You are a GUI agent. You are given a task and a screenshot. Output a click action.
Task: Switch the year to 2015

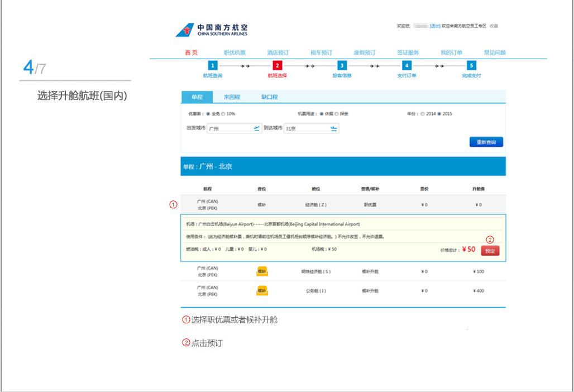point(438,113)
